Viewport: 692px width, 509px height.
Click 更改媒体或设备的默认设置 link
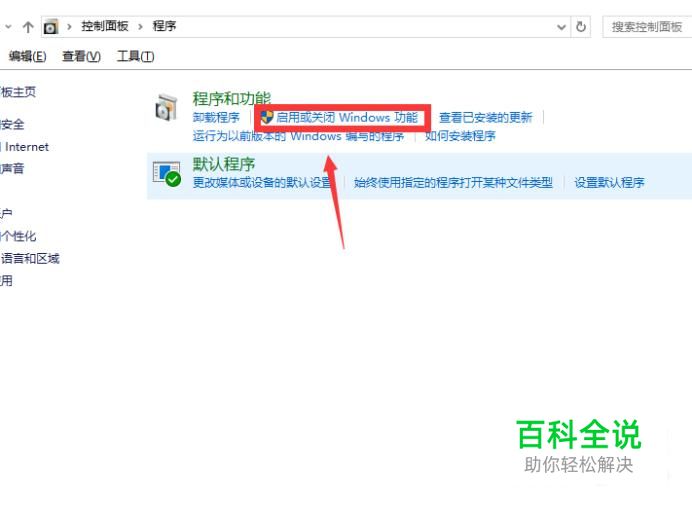click(262, 182)
